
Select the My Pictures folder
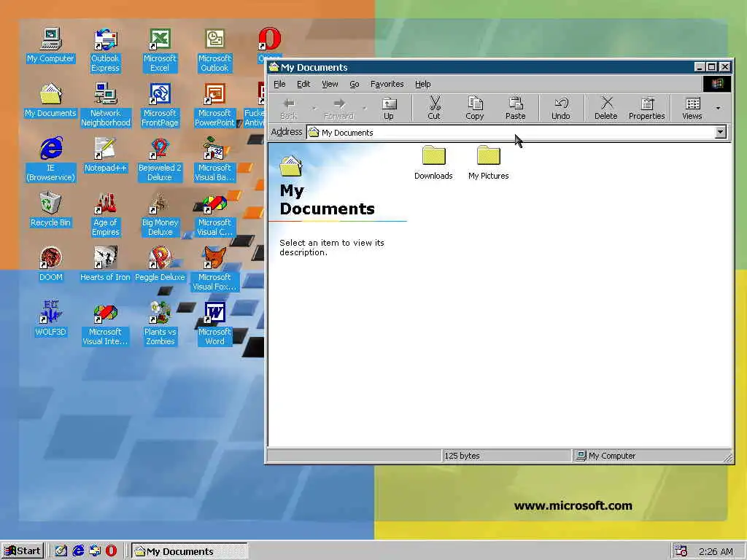click(488, 163)
